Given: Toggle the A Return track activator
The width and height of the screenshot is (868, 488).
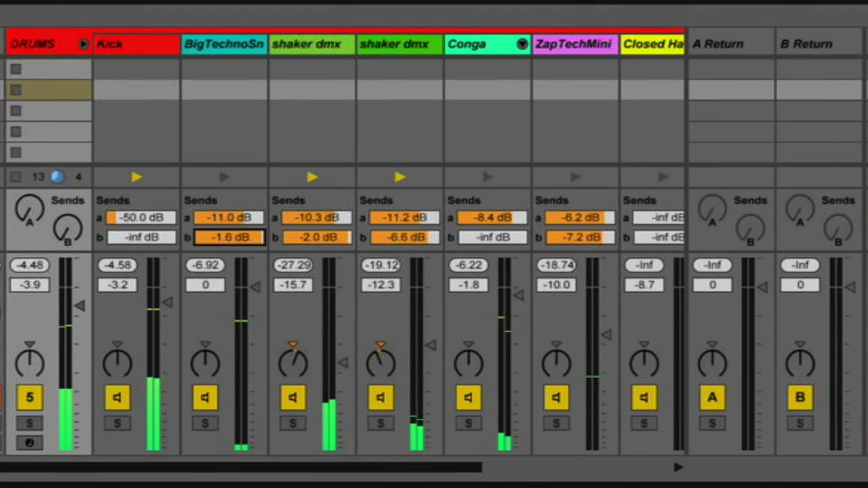Looking at the screenshot, I should click(712, 398).
